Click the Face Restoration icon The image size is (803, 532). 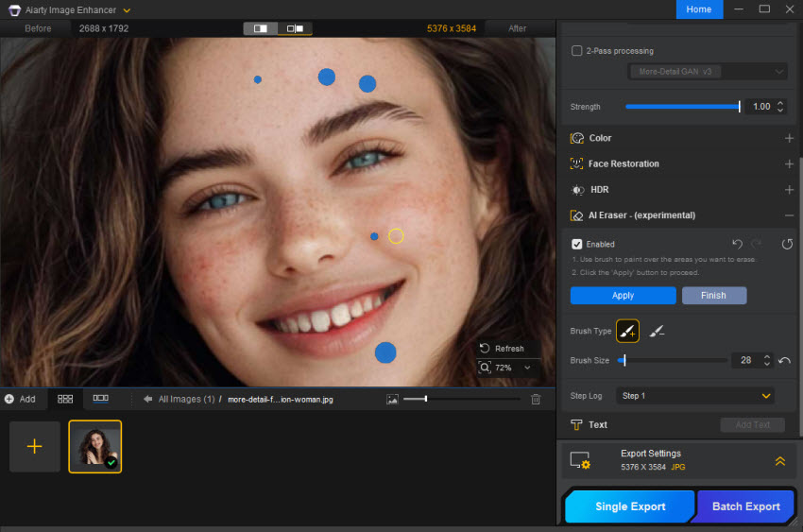tap(576, 163)
